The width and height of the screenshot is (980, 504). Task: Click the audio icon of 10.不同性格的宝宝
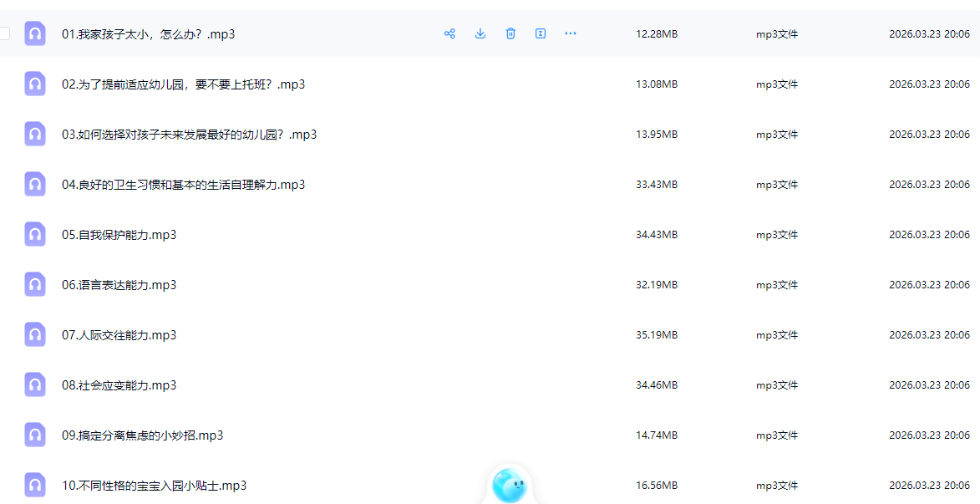click(x=35, y=485)
